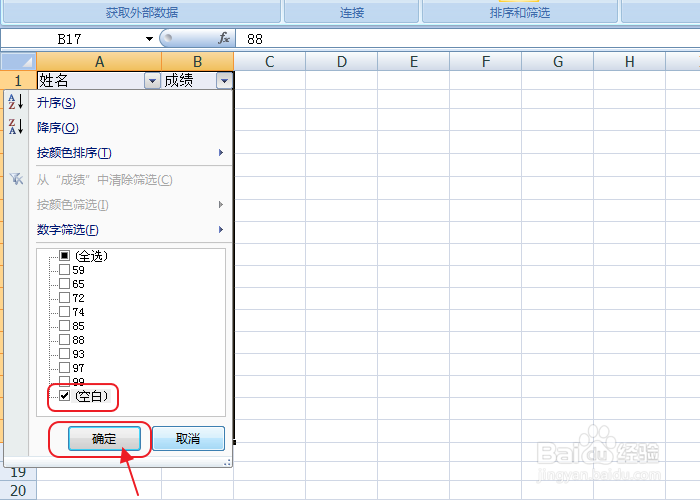Image resolution: width=700 pixels, height=500 pixels.
Task: Click the select-all corner of the sheet
Action: pyautogui.click(x=18, y=61)
